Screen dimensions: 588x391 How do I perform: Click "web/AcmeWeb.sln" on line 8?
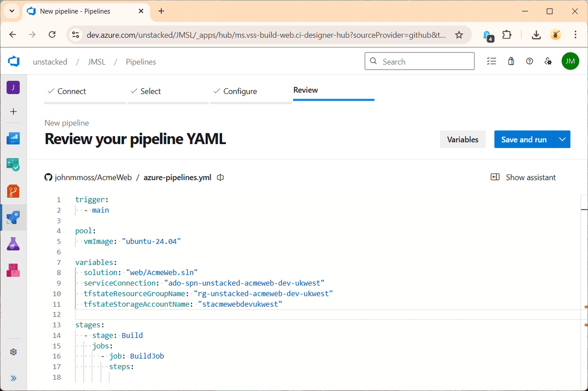[x=162, y=272]
